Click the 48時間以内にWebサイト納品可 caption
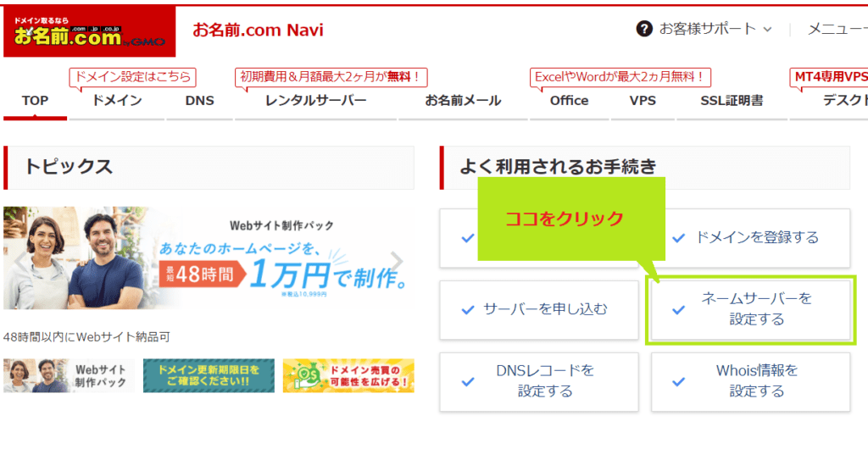This screenshot has height=449, width=868. click(86, 337)
